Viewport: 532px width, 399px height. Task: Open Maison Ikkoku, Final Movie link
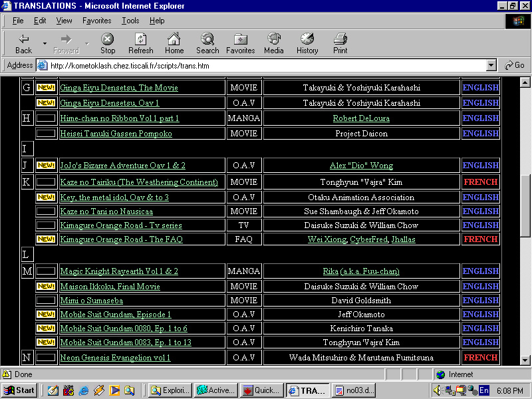(110, 287)
